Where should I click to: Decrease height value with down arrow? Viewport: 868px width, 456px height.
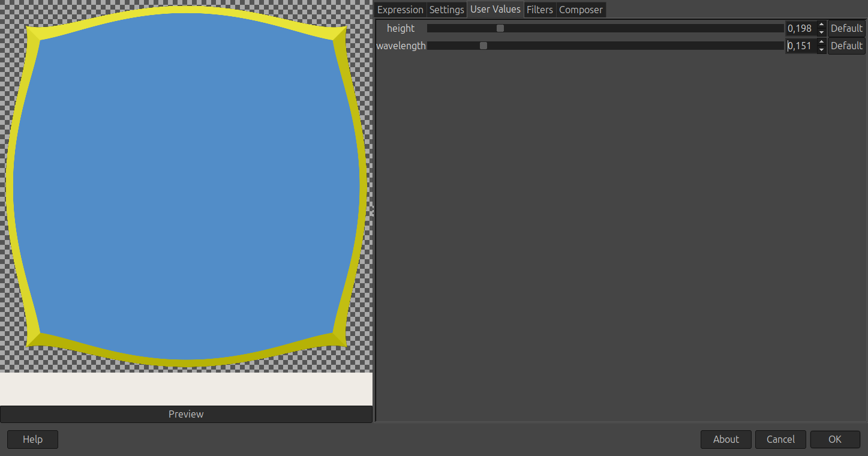coord(821,32)
